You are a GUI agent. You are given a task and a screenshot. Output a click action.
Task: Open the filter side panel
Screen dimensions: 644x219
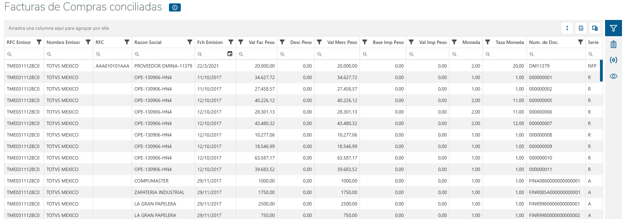[x=613, y=28]
